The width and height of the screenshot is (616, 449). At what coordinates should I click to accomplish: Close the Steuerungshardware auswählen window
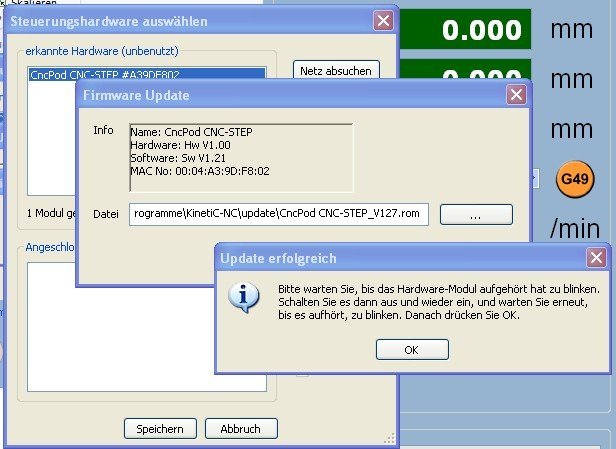point(383,20)
